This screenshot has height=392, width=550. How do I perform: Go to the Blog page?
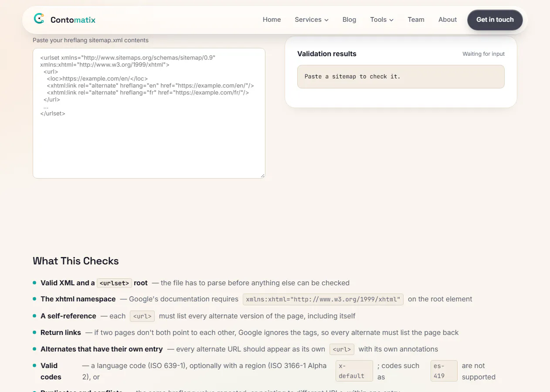(x=349, y=20)
